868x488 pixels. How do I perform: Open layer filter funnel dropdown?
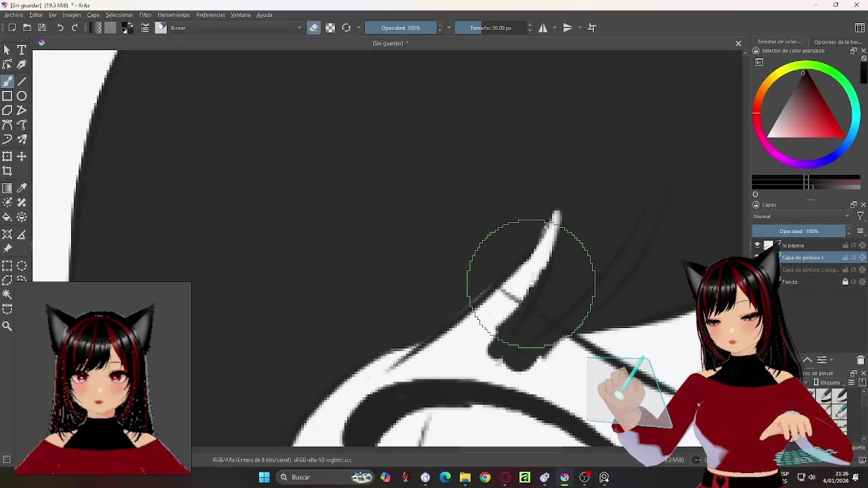(x=861, y=217)
